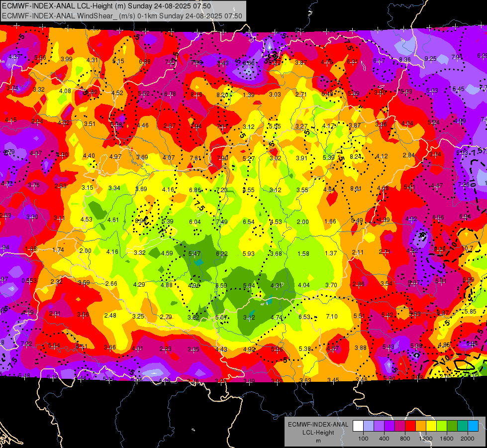The height and width of the screenshot is (448, 487).
Task: Click the wind shear value 3.25
Action: pos(138,316)
